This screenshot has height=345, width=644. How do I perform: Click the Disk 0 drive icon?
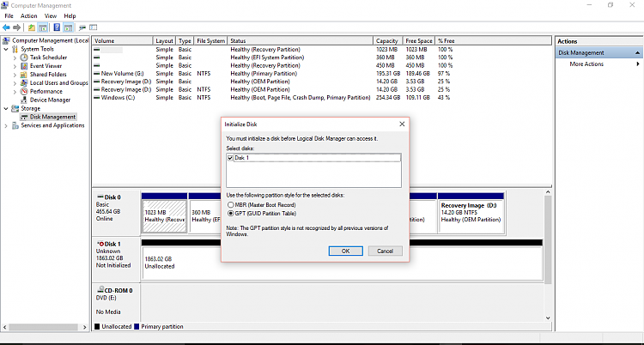click(100, 197)
